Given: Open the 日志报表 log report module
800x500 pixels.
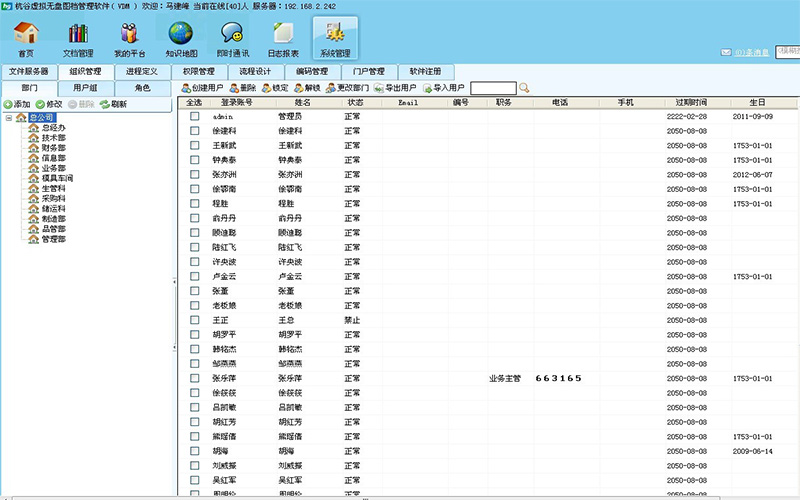Looking at the screenshot, I should tap(283, 39).
